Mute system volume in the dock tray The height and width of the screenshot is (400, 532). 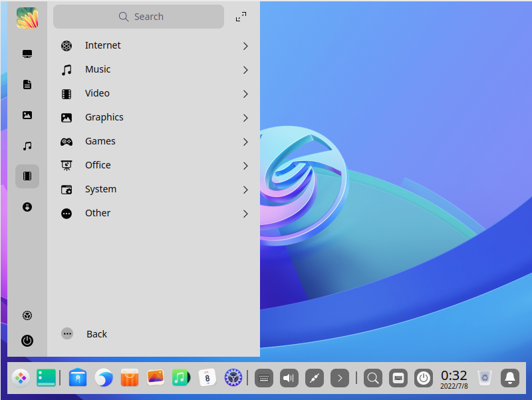tap(289, 377)
